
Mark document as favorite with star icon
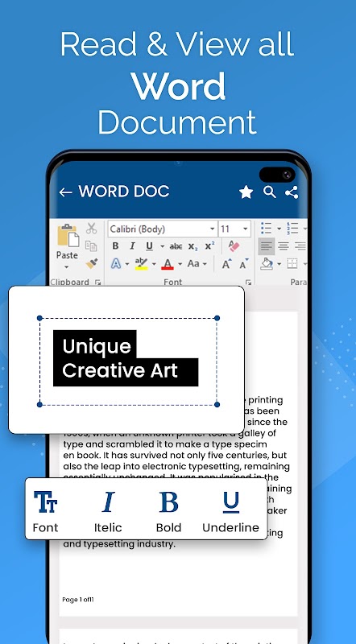246,192
